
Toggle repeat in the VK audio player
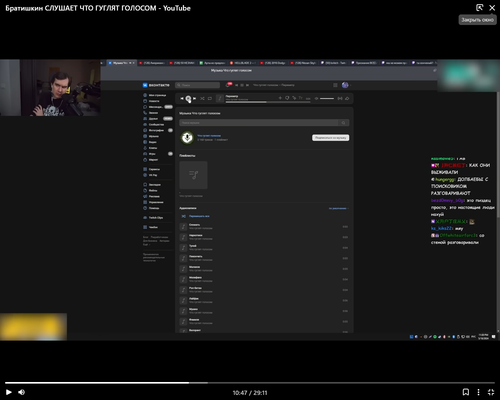click(x=210, y=98)
